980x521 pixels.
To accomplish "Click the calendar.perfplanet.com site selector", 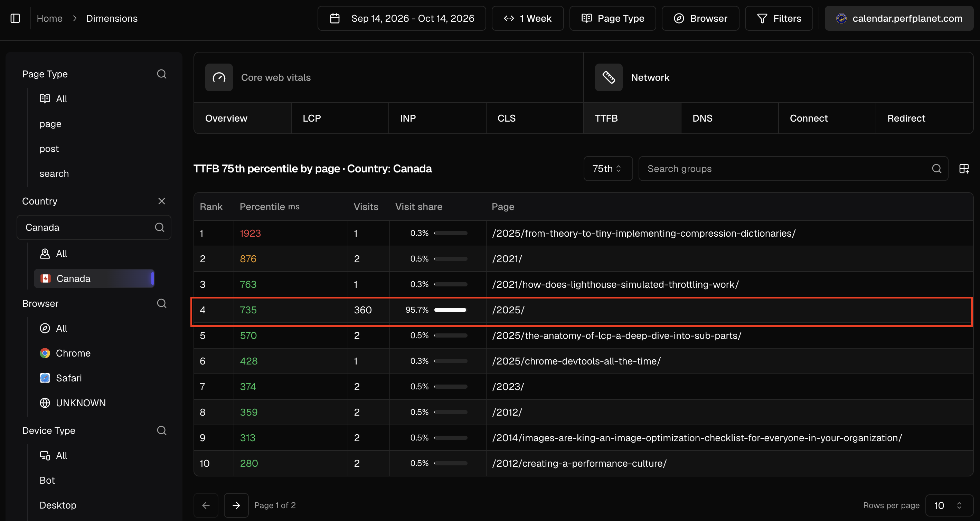I will pos(899,18).
